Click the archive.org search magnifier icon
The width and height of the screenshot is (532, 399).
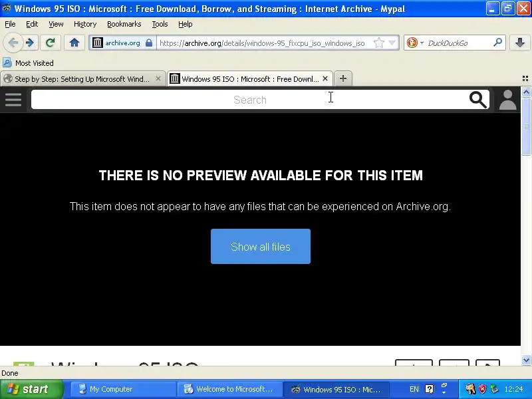click(x=478, y=99)
